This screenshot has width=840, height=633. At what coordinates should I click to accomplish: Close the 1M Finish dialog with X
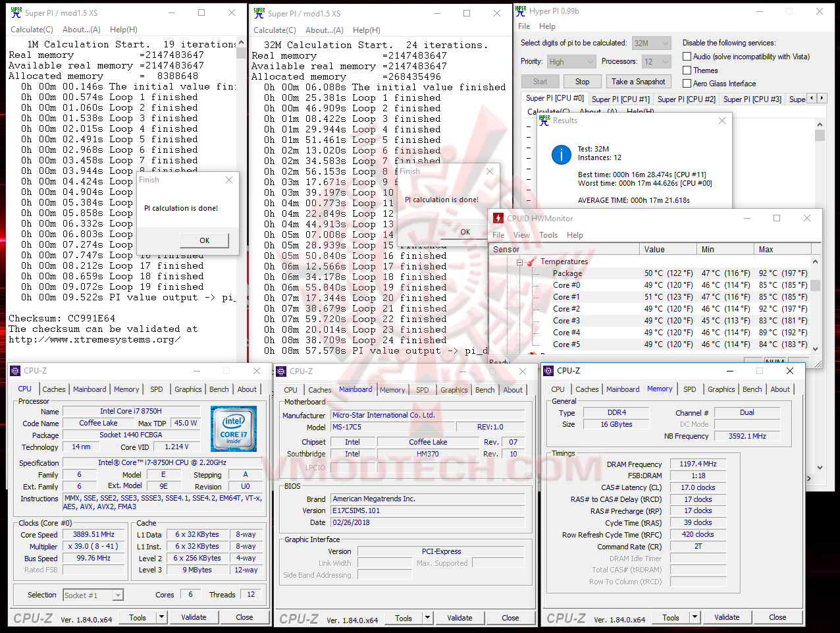(x=229, y=180)
